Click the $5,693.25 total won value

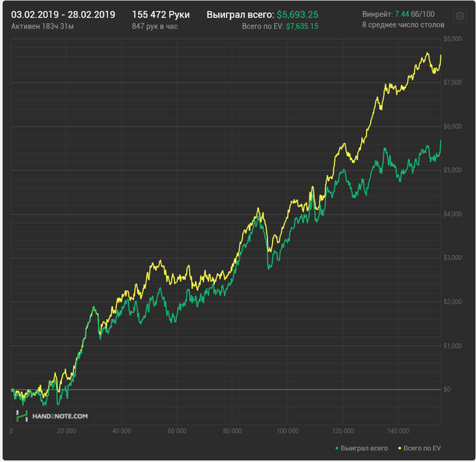[x=298, y=14]
